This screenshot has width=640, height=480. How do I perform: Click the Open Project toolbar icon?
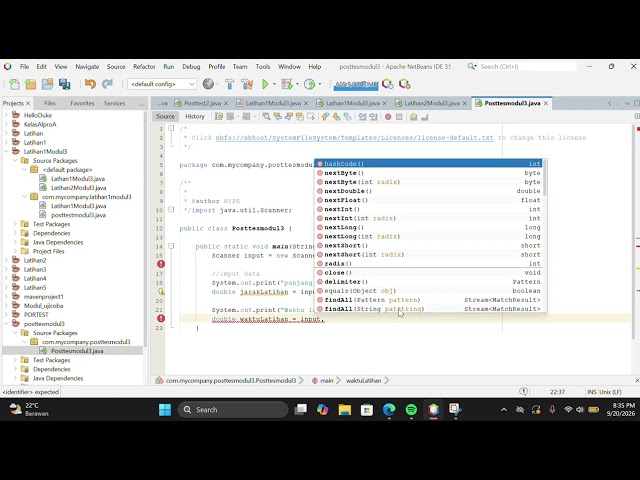47,84
